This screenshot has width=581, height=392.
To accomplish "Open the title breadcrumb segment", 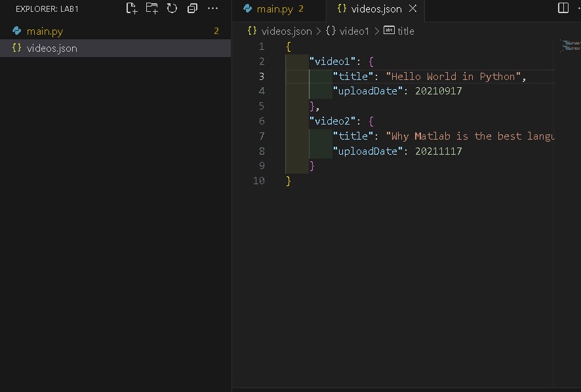I will coord(405,31).
